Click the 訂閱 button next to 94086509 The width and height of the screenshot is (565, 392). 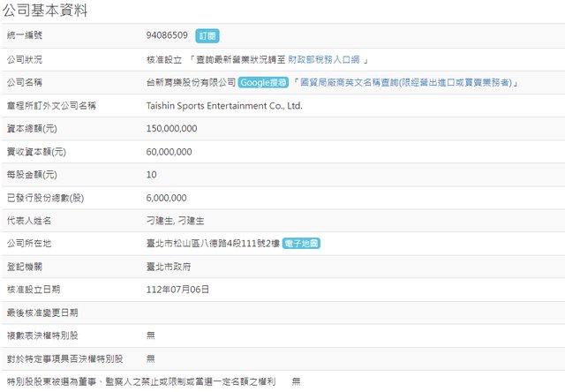tap(207, 36)
